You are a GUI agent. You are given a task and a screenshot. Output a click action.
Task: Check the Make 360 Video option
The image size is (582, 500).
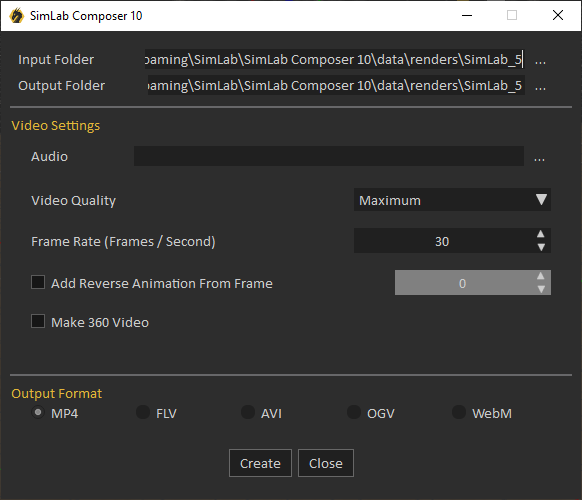coord(38,321)
